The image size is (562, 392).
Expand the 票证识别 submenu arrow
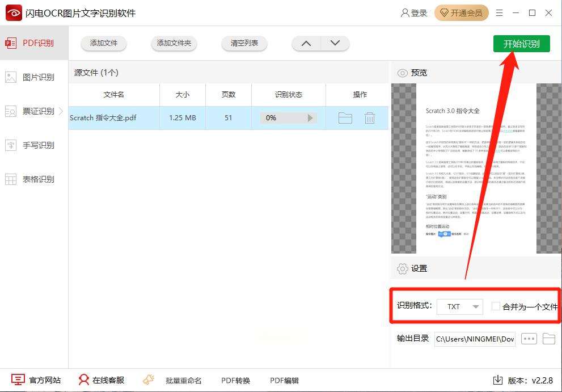coord(61,111)
